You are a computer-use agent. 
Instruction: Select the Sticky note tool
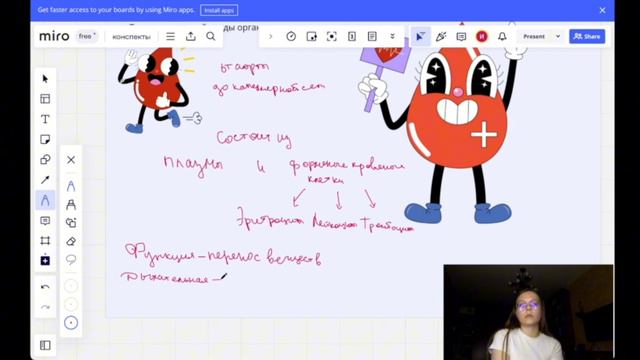pyautogui.click(x=45, y=139)
